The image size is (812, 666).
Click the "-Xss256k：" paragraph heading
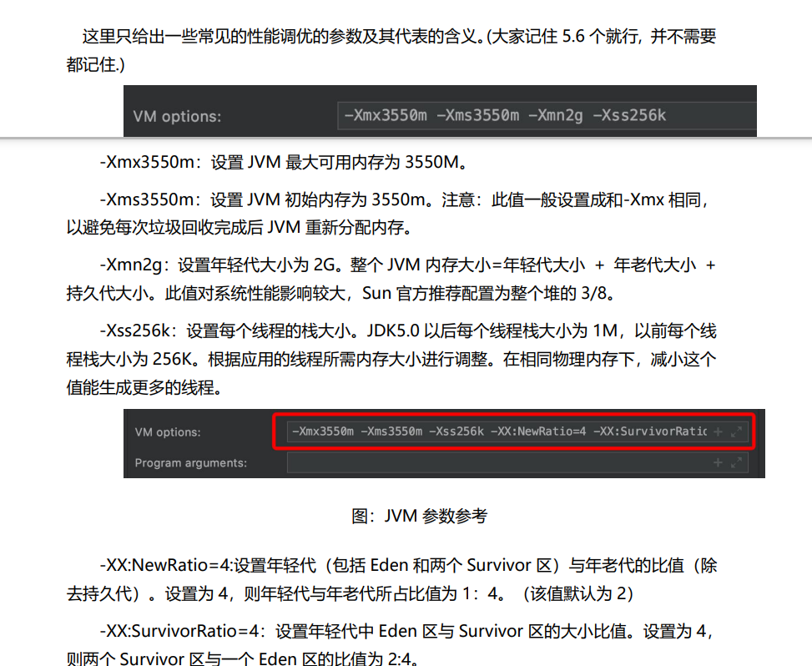(x=140, y=330)
